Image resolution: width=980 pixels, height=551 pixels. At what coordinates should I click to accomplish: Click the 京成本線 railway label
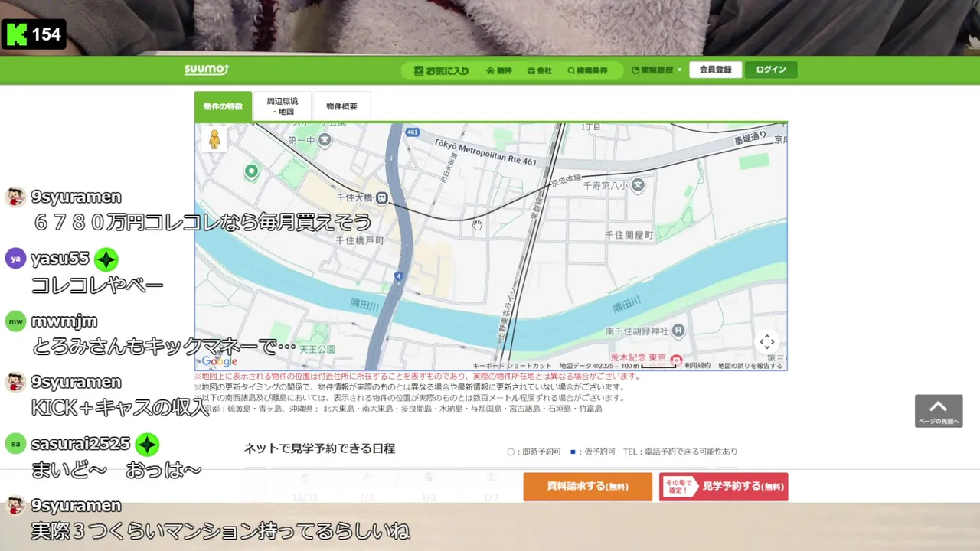click(x=567, y=181)
